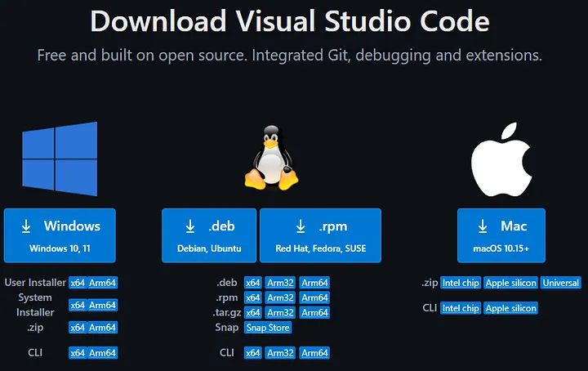Select x64 for Windows System Installer
This screenshot has width=588, height=371.
(78, 306)
